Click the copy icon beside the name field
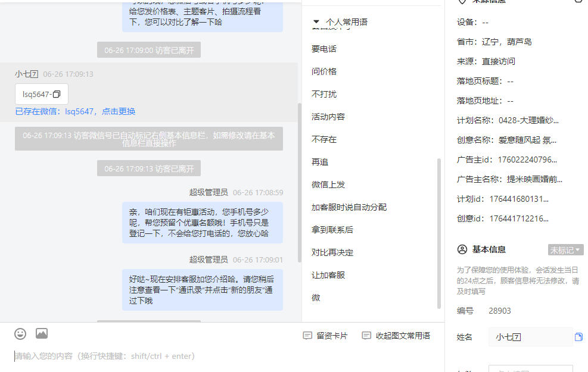This screenshot has width=588, height=372. (578, 337)
